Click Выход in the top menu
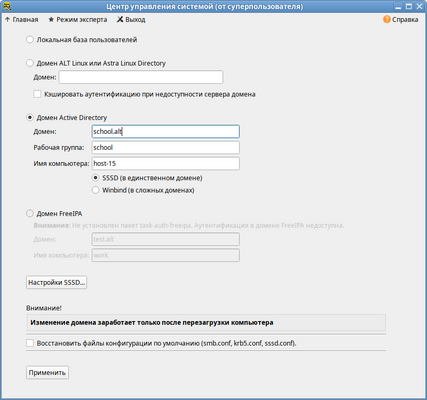The image size is (427, 400). [x=135, y=19]
